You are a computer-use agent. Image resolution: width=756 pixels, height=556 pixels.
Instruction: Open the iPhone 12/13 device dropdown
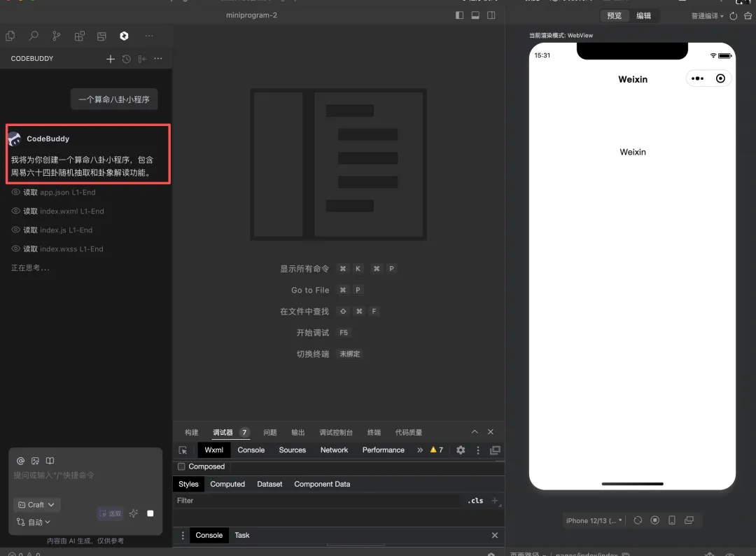[594, 521]
